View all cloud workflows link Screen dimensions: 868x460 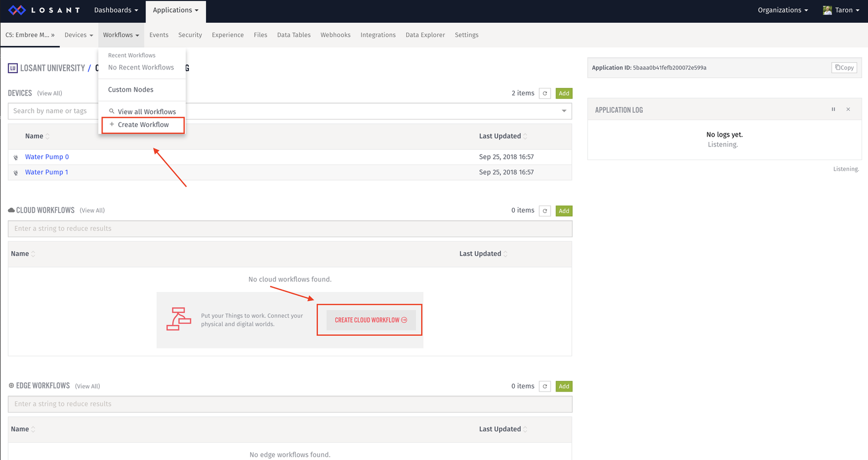pyautogui.click(x=92, y=210)
